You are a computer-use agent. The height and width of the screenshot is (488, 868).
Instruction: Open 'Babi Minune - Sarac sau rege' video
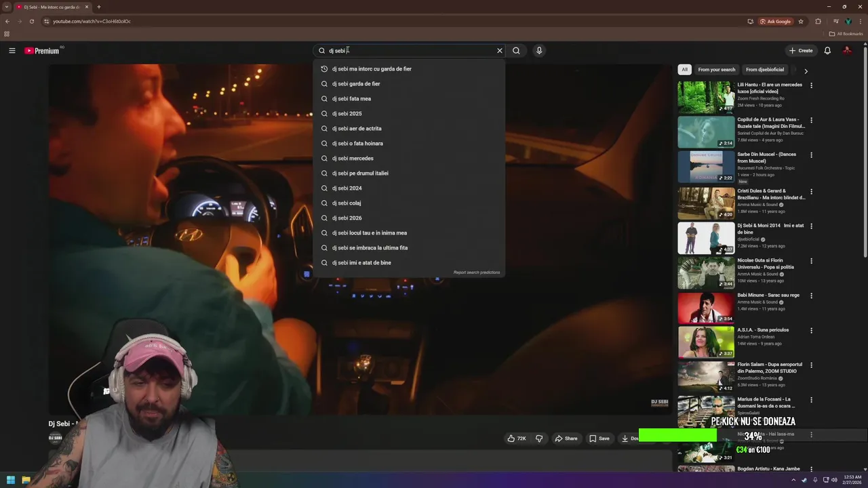(768, 296)
